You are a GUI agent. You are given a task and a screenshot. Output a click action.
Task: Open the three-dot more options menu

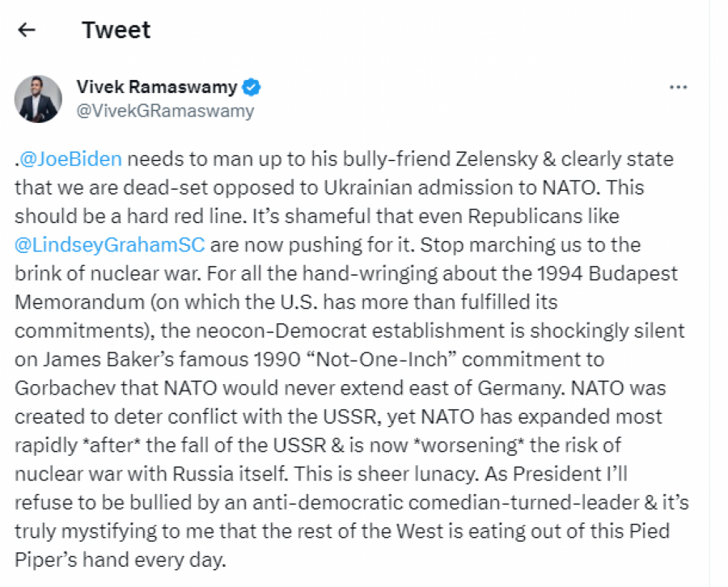[x=679, y=87]
